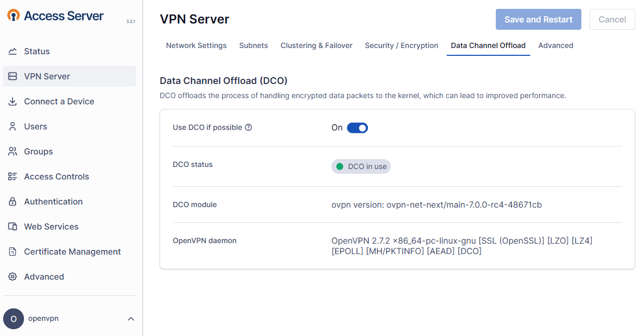Viewport: 644px width, 336px height.
Task: Open the Groups sidebar label
Action: point(39,151)
